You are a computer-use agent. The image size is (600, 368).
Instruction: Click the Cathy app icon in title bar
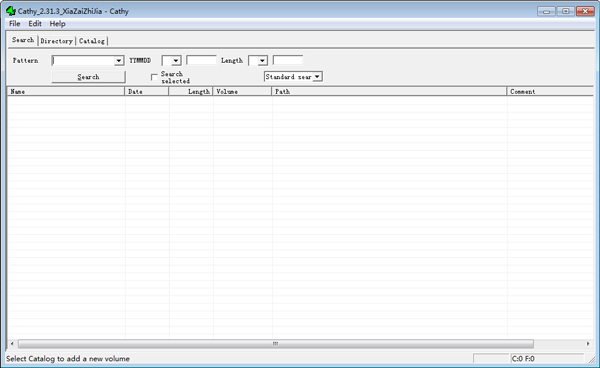pyautogui.click(x=11, y=11)
